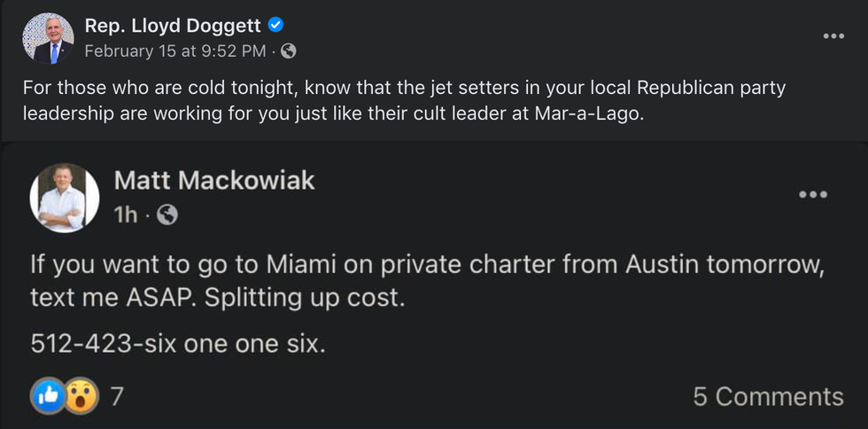Click the globe audience icon beside 1h
This screenshot has height=429, width=868.
tap(167, 214)
